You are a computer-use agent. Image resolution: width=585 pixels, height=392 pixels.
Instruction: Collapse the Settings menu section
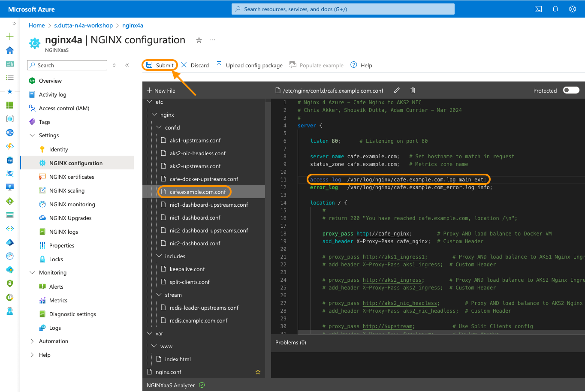click(32, 136)
